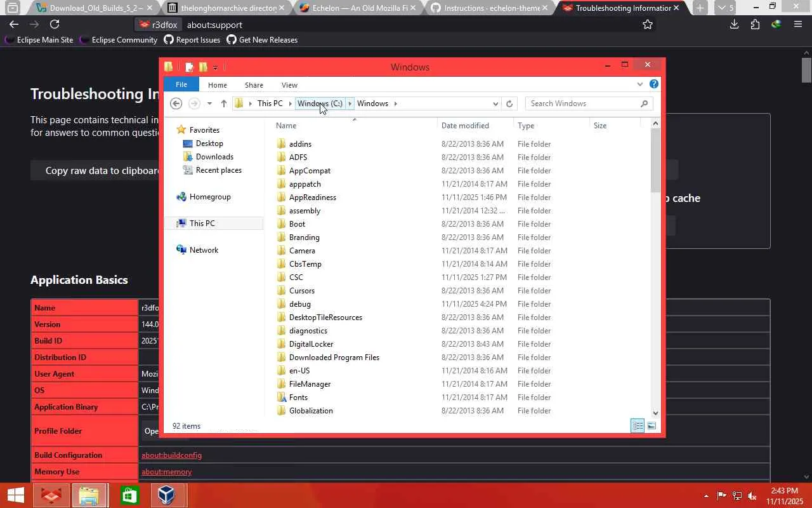The height and width of the screenshot is (508, 812).
Task: Open a new browser tab with plus
Action: 700,8
